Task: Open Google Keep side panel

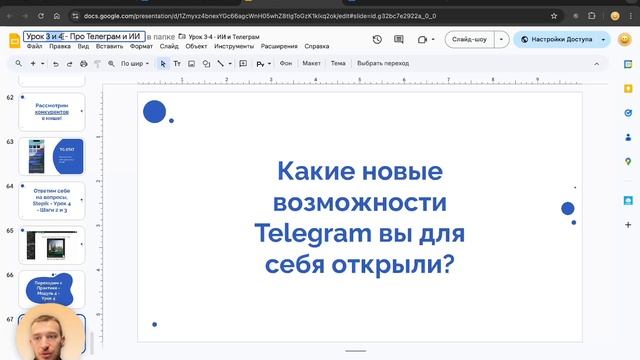Action: point(628,89)
